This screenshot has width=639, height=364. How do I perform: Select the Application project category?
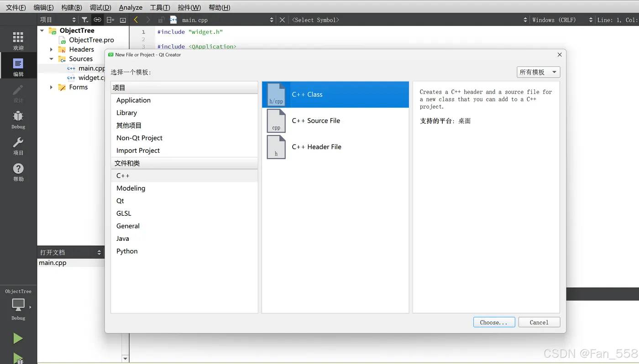click(x=184, y=100)
